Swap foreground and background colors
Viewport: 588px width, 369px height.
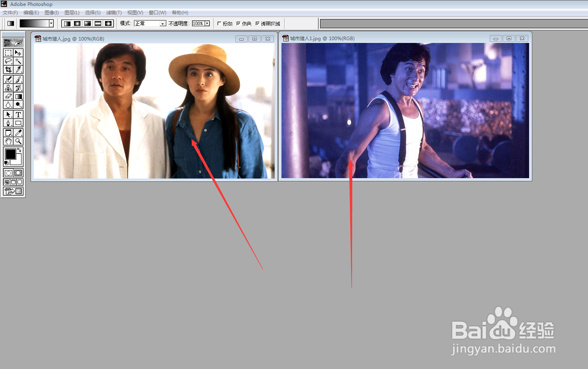coord(19,150)
